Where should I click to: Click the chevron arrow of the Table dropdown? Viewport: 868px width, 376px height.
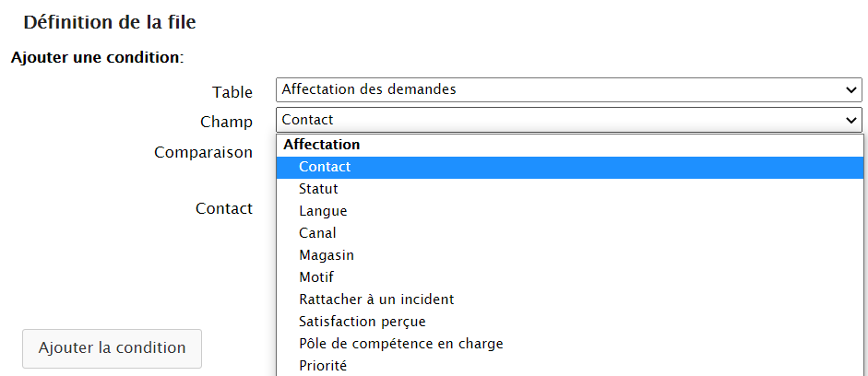(x=850, y=90)
